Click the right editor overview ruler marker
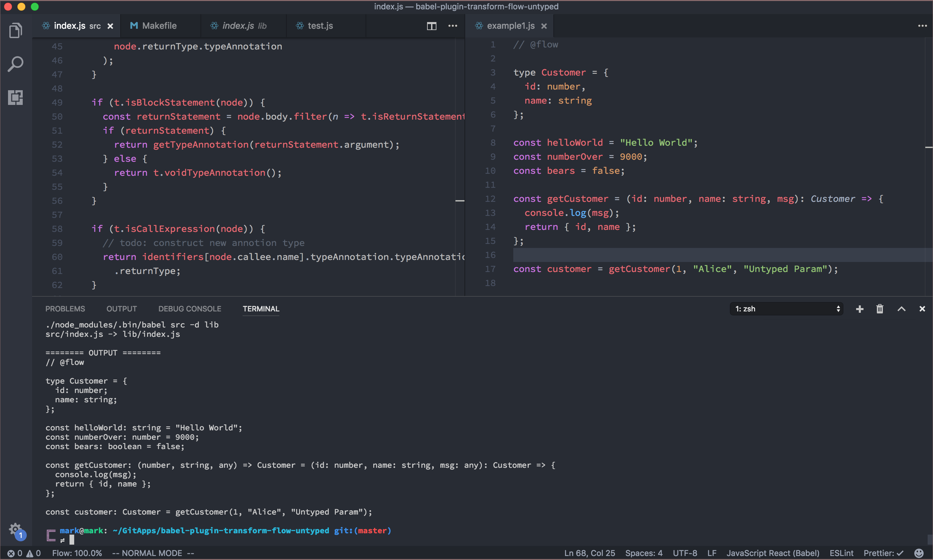This screenshot has width=933, height=560. point(929,147)
